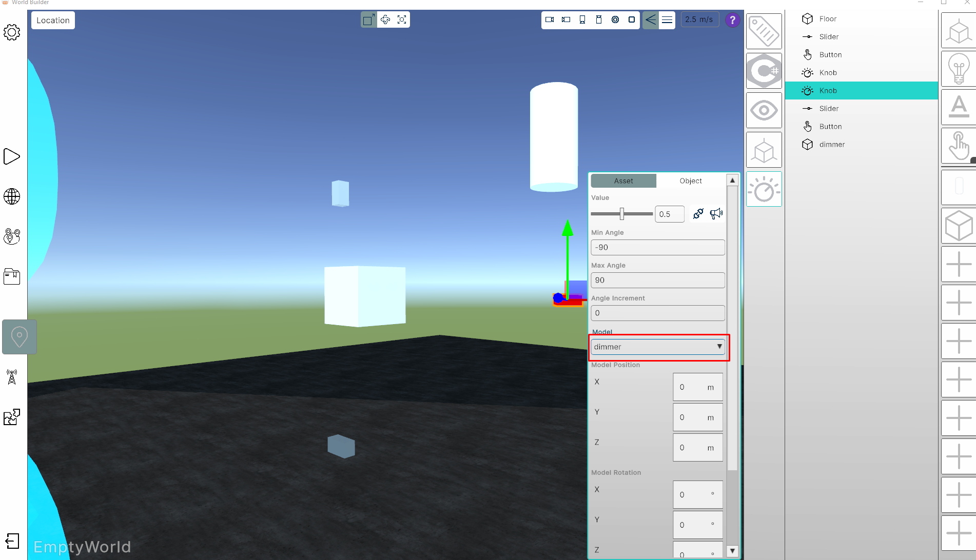Viewport: 976px width, 560px height.
Task: Toggle the orthographic parallel lines view button
Action: coord(667,20)
